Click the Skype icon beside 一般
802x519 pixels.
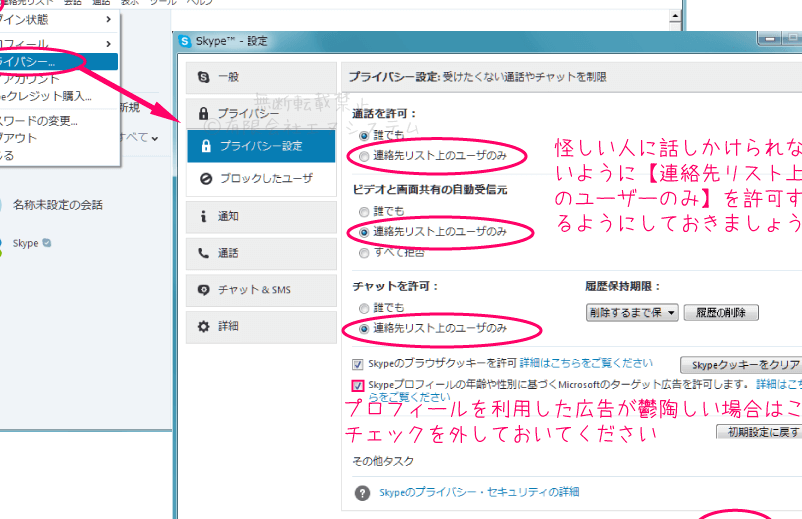(x=204, y=77)
